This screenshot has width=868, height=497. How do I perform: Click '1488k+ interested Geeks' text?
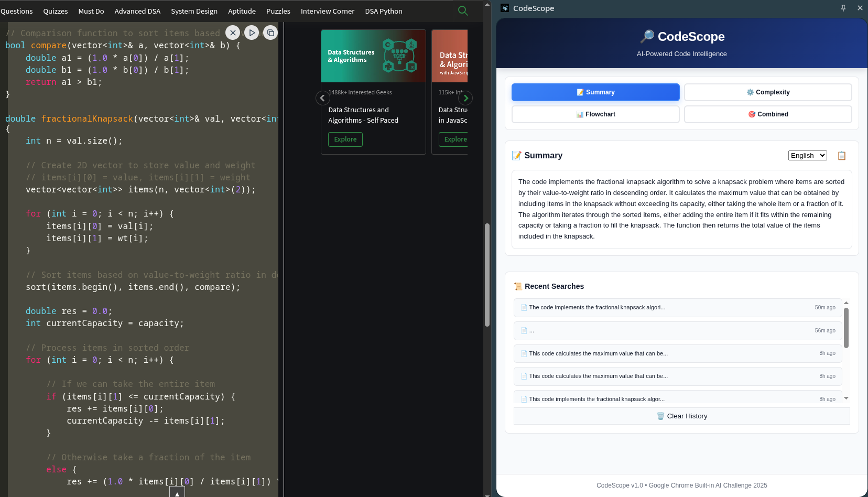coord(360,92)
